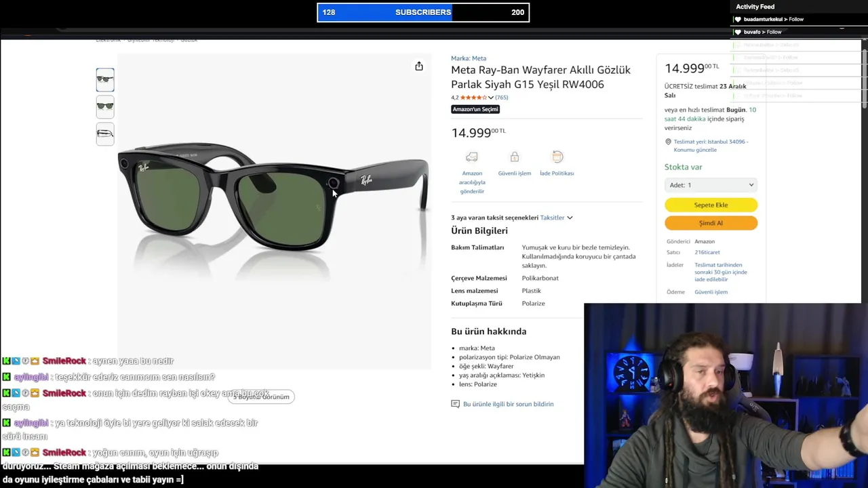Click the subscribers goal progress bar
Viewport: 868px width, 488px height.
pos(423,12)
